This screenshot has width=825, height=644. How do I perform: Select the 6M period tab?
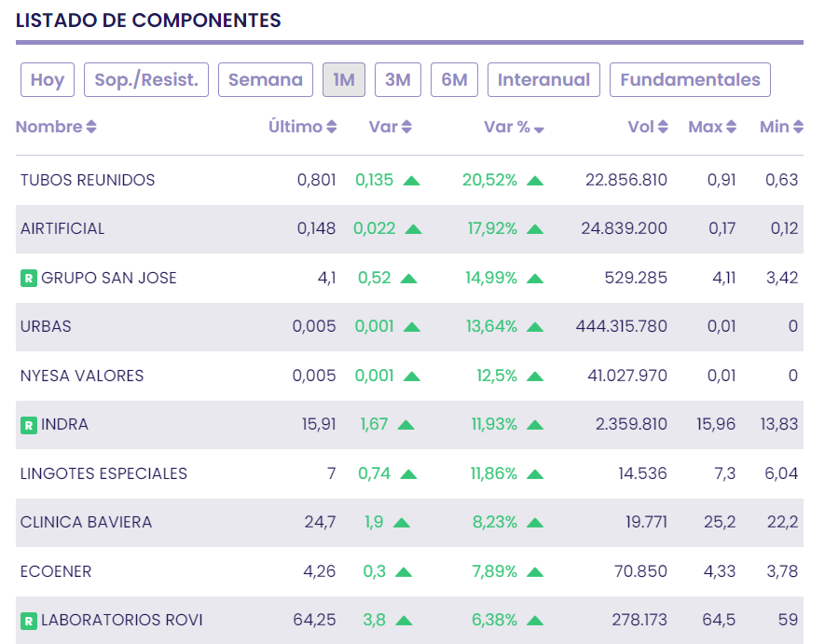(x=454, y=80)
